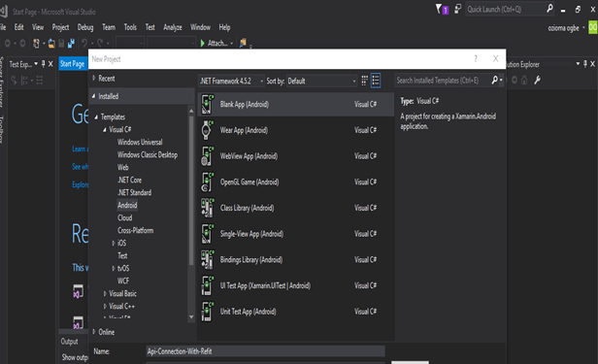Open Solution Explorer properties wrench icon
598x364 pixels.
click(x=538, y=80)
